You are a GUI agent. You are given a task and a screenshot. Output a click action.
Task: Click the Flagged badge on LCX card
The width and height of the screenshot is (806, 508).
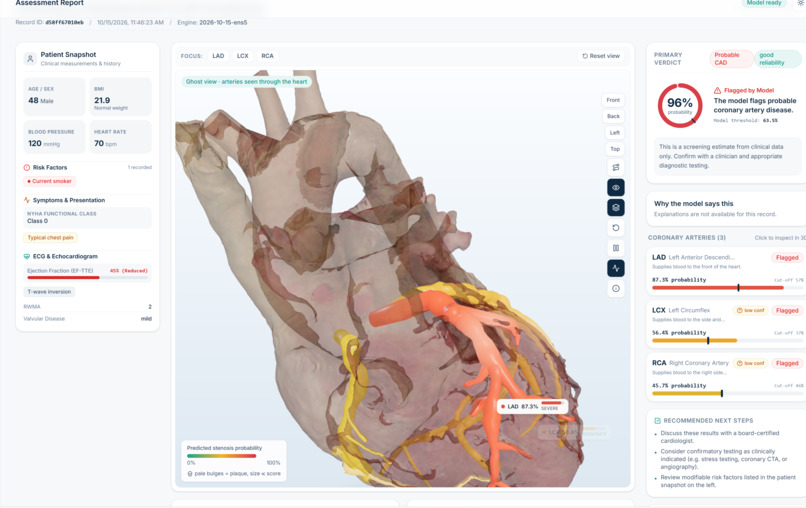(786, 311)
